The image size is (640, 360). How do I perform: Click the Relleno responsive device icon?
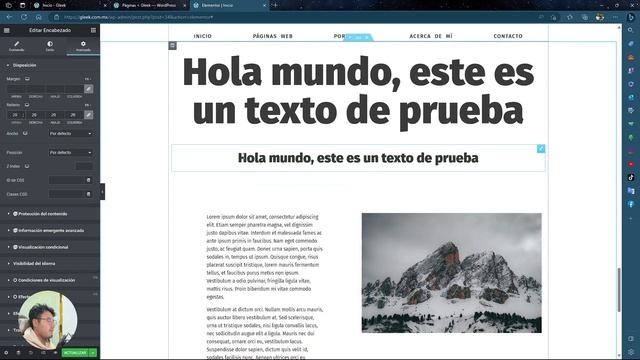coord(27,105)
